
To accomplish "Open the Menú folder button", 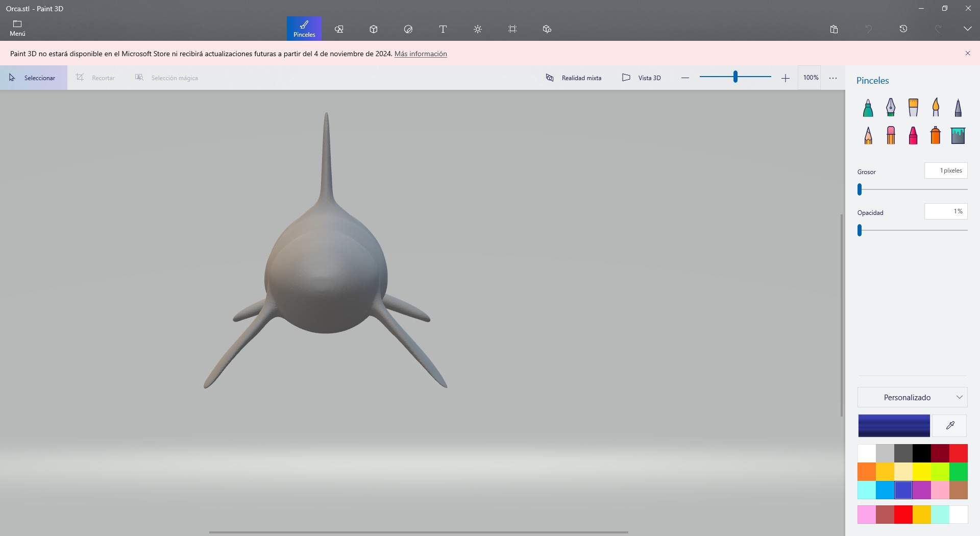I will (x=17, y=29).
